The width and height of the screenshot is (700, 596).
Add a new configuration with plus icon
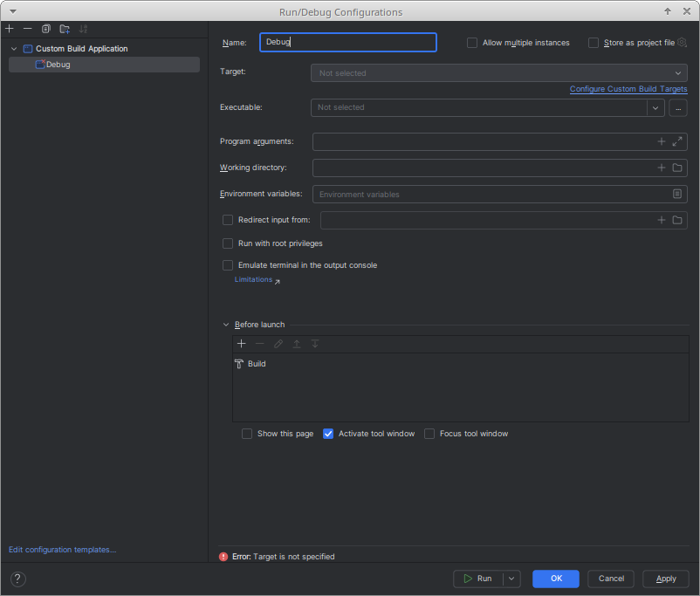click(10, 29)
